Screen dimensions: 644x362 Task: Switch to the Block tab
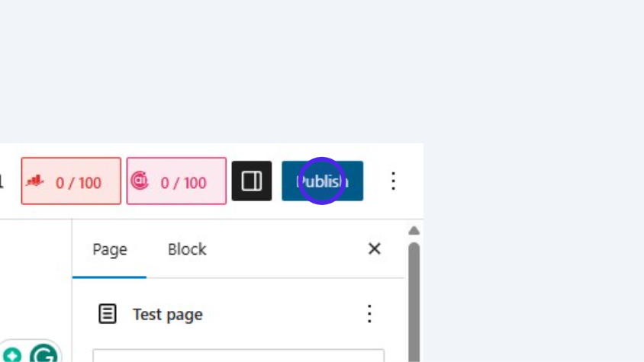click(x=187, y=249)
